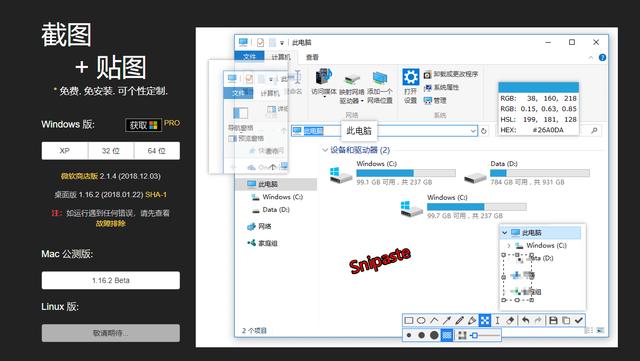The image size is (640, 361).
Task: Select the medium brush size dot
Action: pos(421,336)
